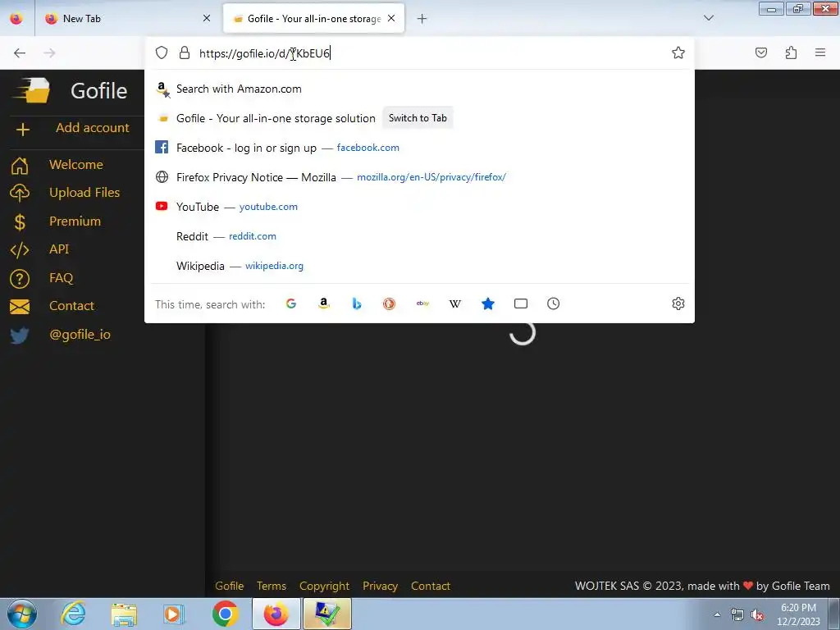Search history using clock icon
This screenshot has height=630, width=840.
point(554,304)
